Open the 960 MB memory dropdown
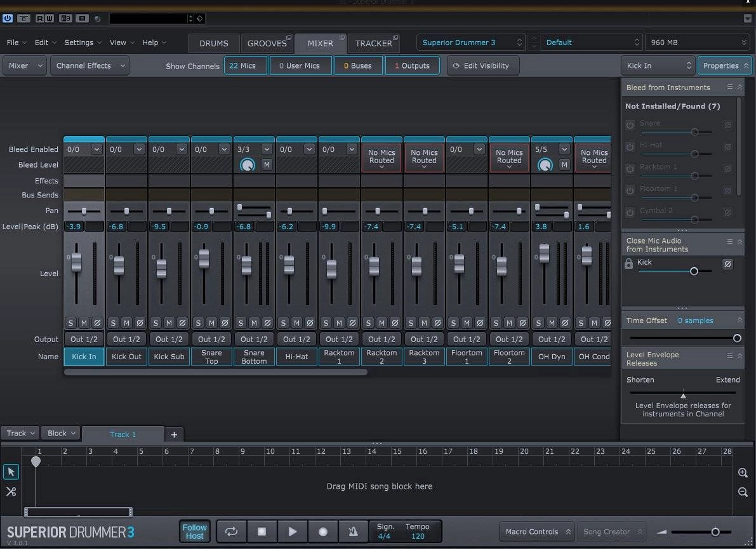Screen dimensions: 756x549 698,43
